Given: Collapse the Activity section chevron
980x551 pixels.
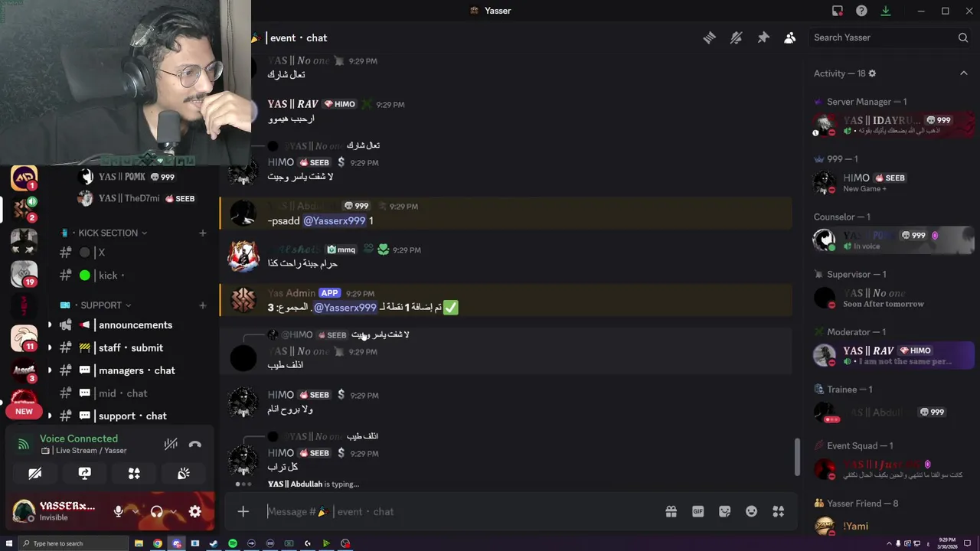Looking at the screenshot, I should pyautogui.click(x=963, y=73).
